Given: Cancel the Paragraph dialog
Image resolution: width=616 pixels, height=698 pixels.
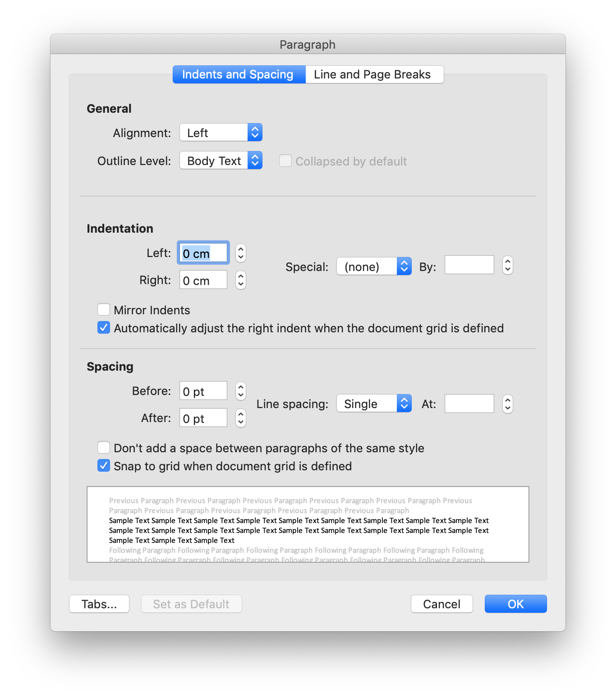Looking at the screenshot, I should 441,604.
